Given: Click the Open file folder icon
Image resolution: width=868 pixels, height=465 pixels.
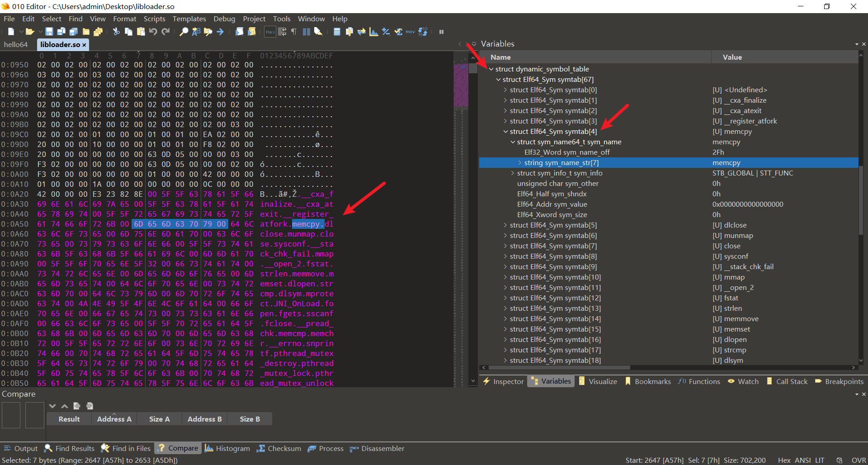Looking at the screenshot, I should pos(30,32).
